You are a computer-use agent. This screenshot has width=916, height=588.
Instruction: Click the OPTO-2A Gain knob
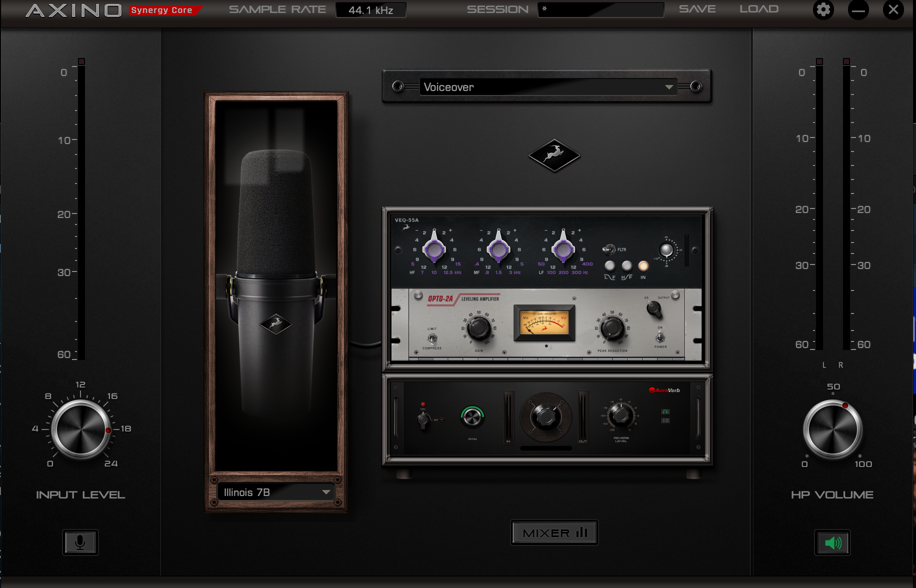tap(478, 328)
